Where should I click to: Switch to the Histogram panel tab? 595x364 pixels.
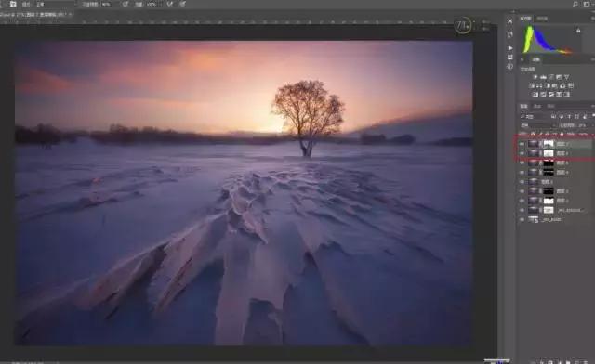tap(525, 19)
